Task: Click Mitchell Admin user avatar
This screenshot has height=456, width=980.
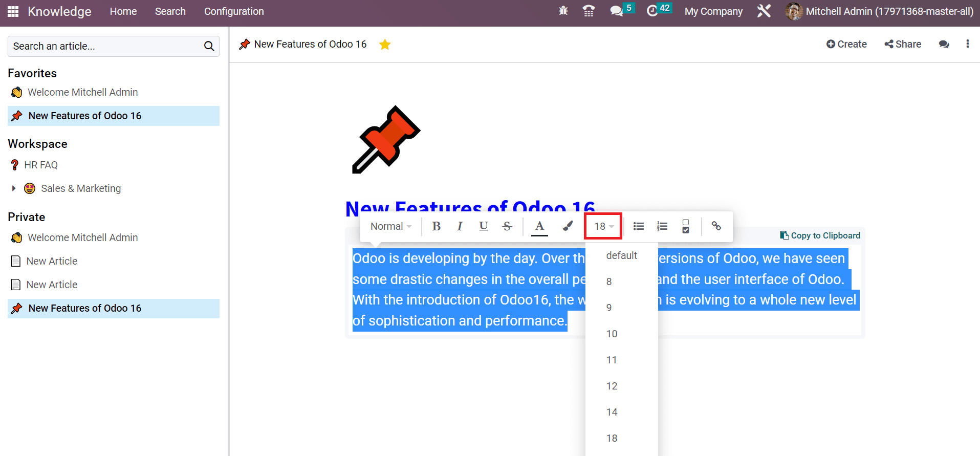Action: pyautogui.click(x=794, y=11)
